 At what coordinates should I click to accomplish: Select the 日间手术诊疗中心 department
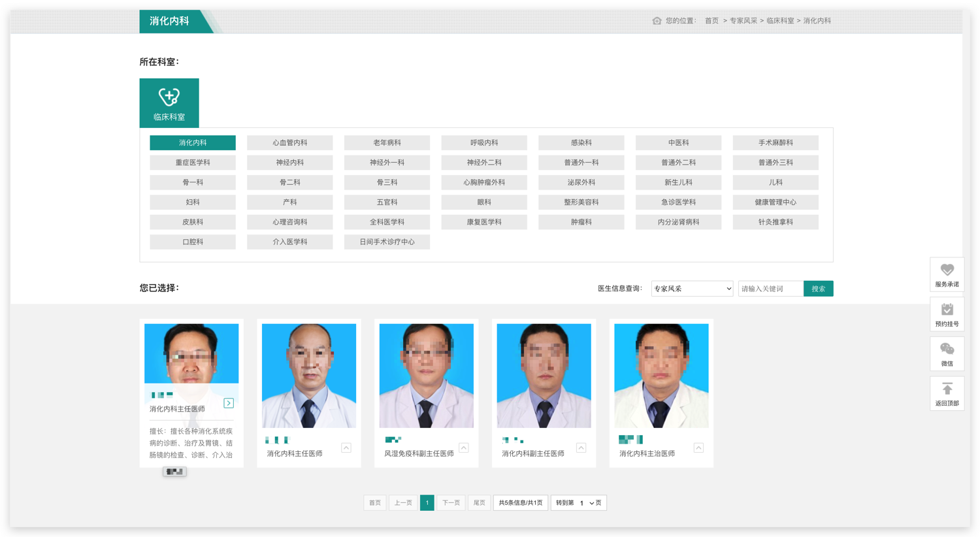pyautogui.click(x=387, y=242)
